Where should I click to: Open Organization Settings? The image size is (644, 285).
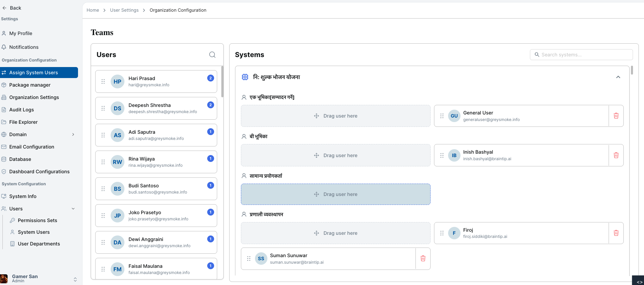34,97
